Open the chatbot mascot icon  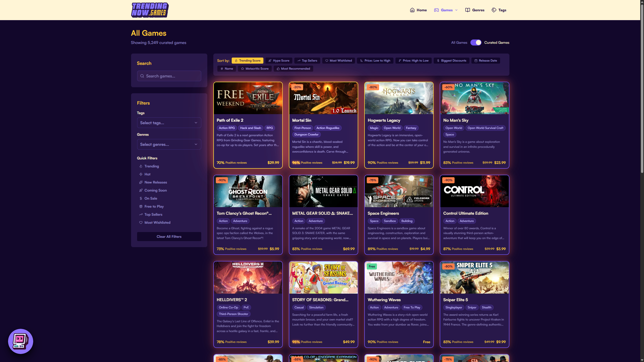click(x=21, y=341)
